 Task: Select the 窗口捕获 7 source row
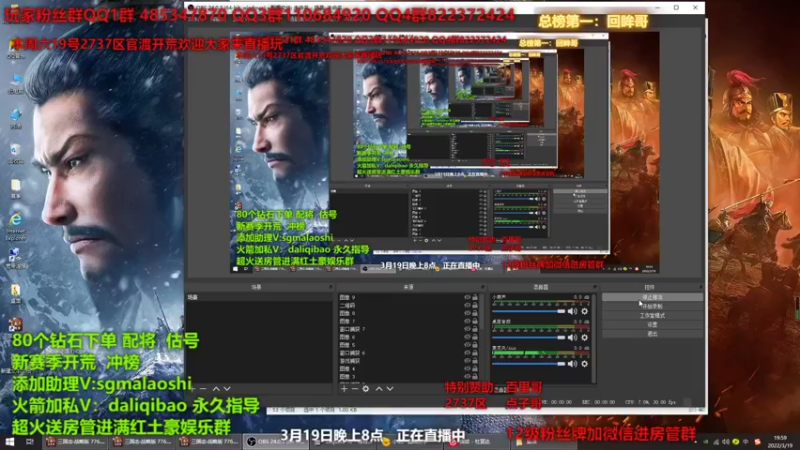[409, 329]
